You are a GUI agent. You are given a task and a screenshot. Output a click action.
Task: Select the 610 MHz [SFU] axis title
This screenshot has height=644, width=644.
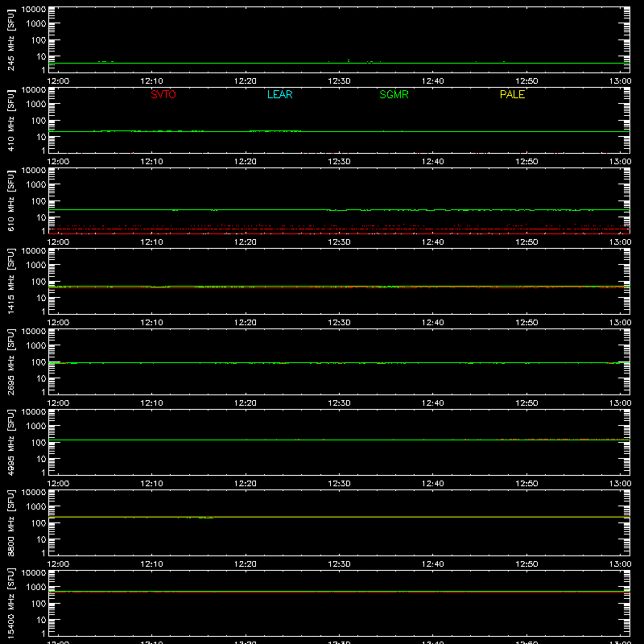coord(10,200)
